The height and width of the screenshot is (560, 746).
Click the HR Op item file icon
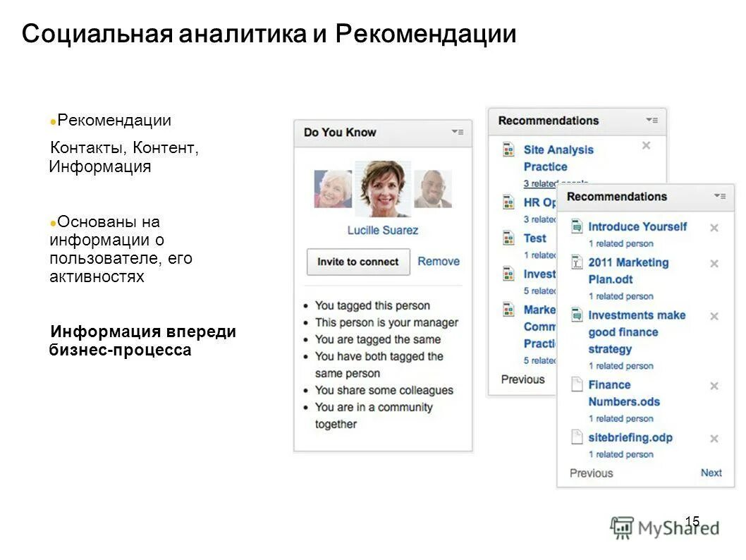[x=508, y=202]
